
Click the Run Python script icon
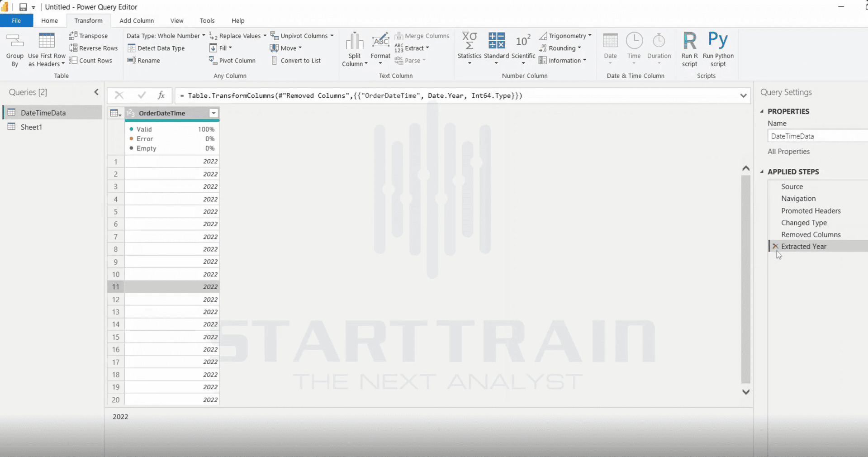tap(718, 40)
